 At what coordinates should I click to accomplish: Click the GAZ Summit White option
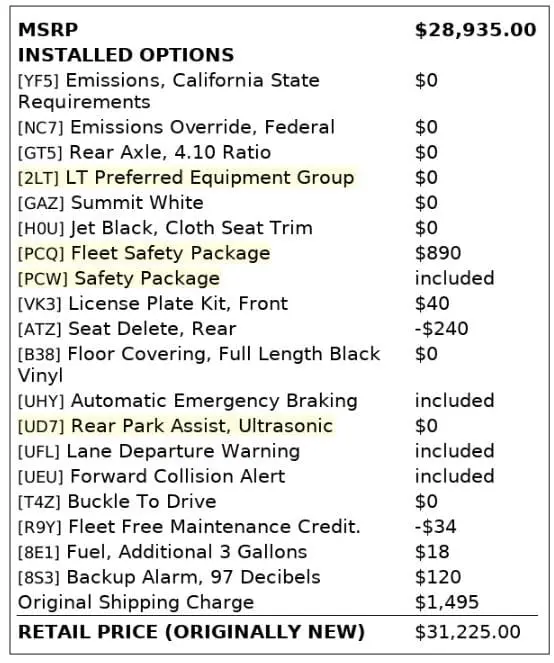coord(110,203)
